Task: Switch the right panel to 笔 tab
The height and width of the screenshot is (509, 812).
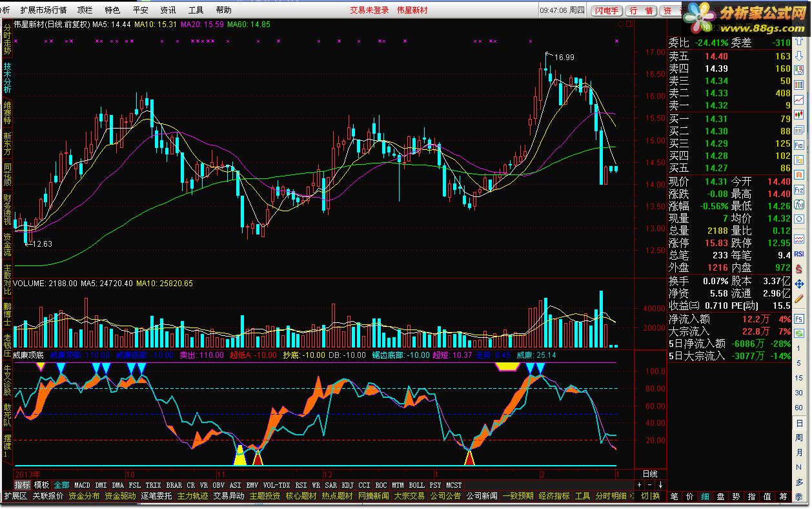Action: (x=674, y=496)
